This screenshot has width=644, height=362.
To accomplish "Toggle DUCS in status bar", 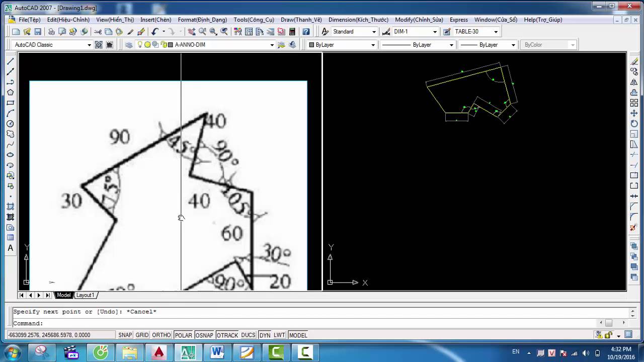I will (248, 335).
